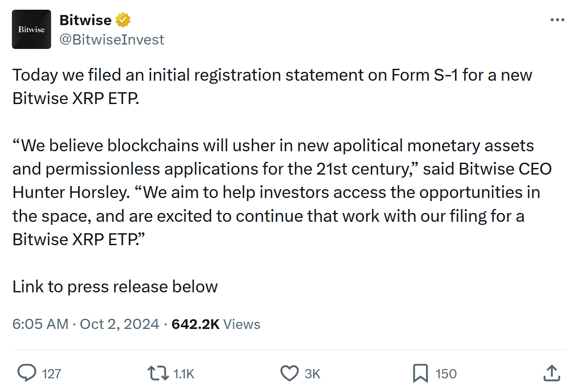577x392 pixels.
Task: Click the Hunter Horsley quote paragraph
Action: click(282, 192)
